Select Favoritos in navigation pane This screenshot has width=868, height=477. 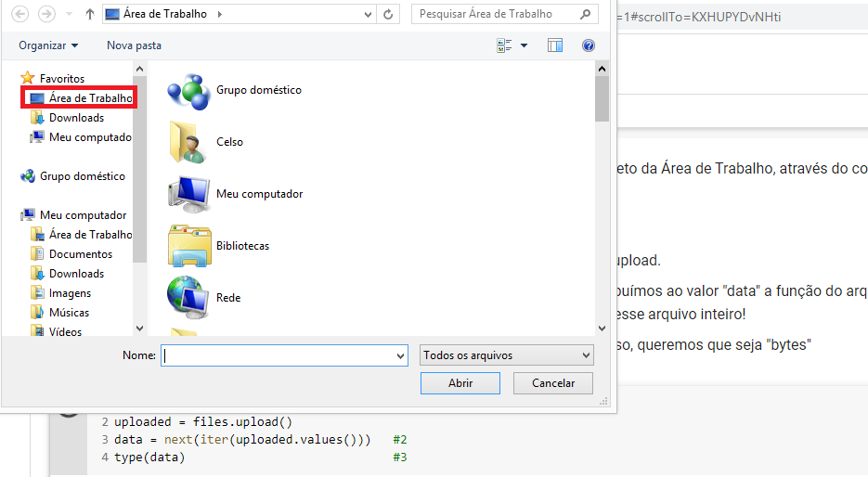tap(53, 78)
